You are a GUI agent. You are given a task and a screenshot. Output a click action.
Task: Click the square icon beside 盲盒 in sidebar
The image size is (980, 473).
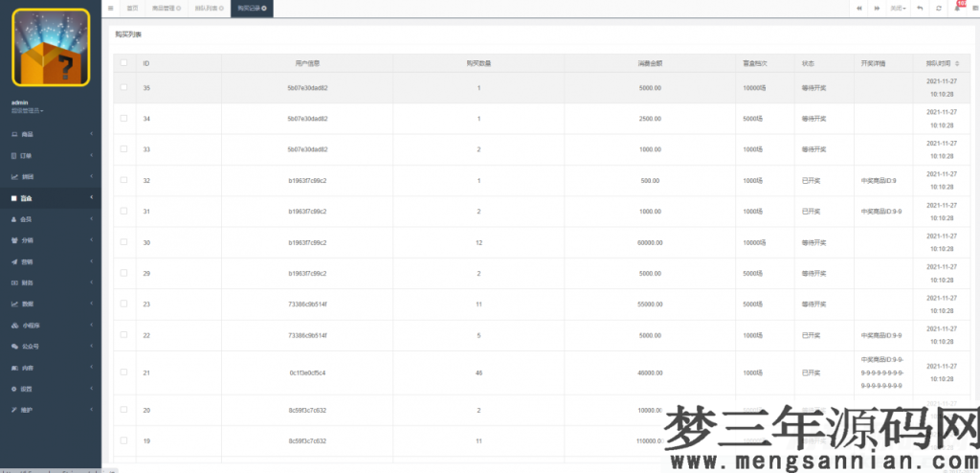click(14, 198)
